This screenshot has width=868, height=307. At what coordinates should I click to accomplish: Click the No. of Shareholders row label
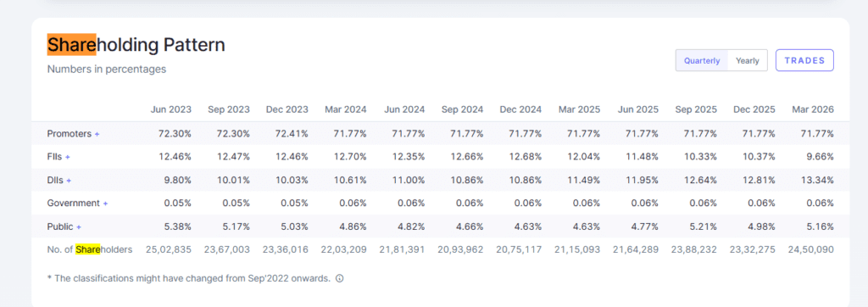coord(90,250)
